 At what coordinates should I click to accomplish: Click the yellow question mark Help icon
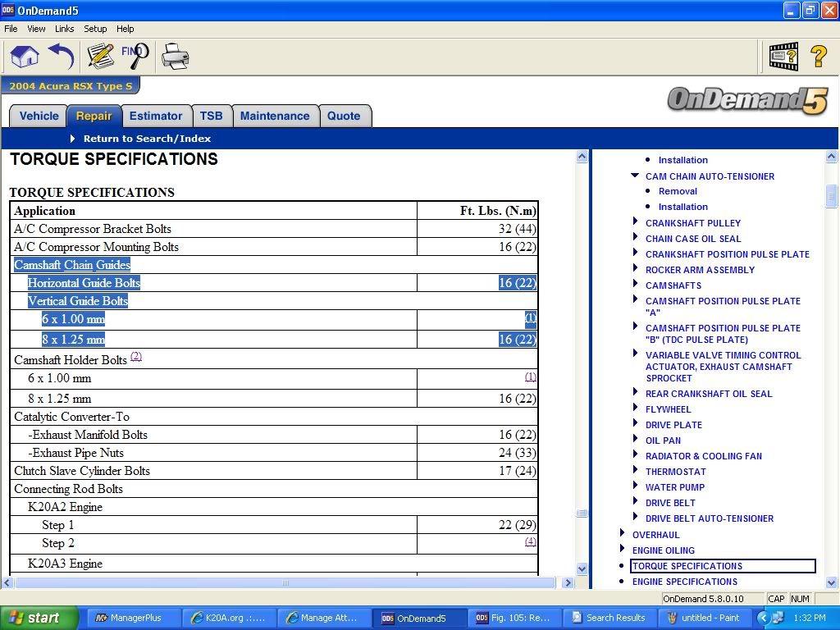click(x=818, y=57)
